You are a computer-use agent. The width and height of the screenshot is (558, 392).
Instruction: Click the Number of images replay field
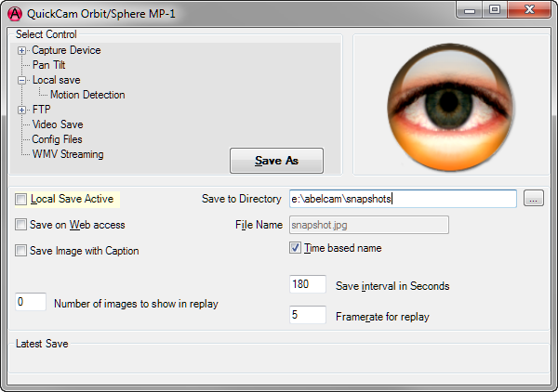[31, 302]
